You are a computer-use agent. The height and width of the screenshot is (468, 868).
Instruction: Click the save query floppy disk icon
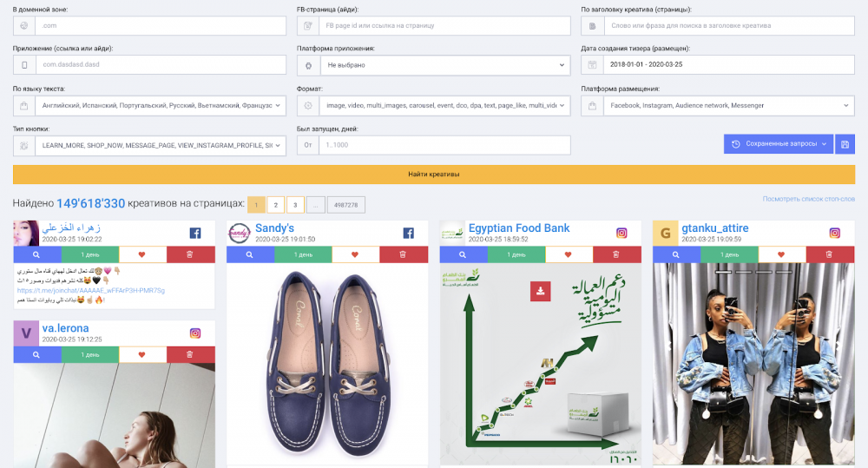845,144
